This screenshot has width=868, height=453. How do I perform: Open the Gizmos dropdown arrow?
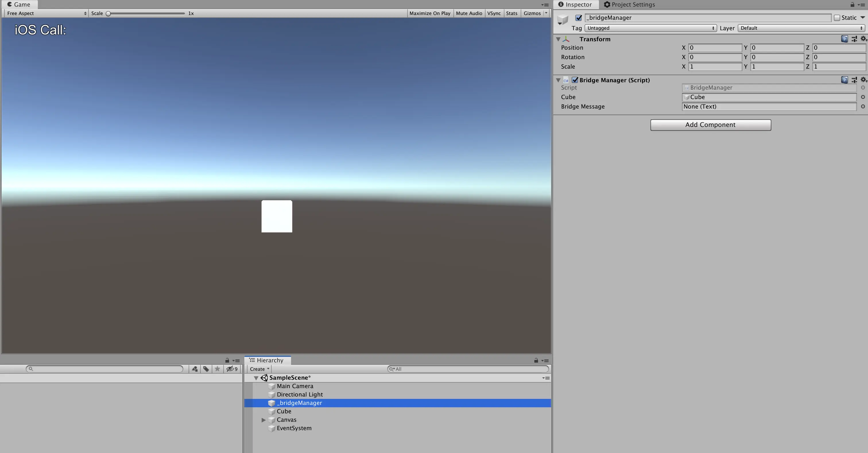coord(546,13)
